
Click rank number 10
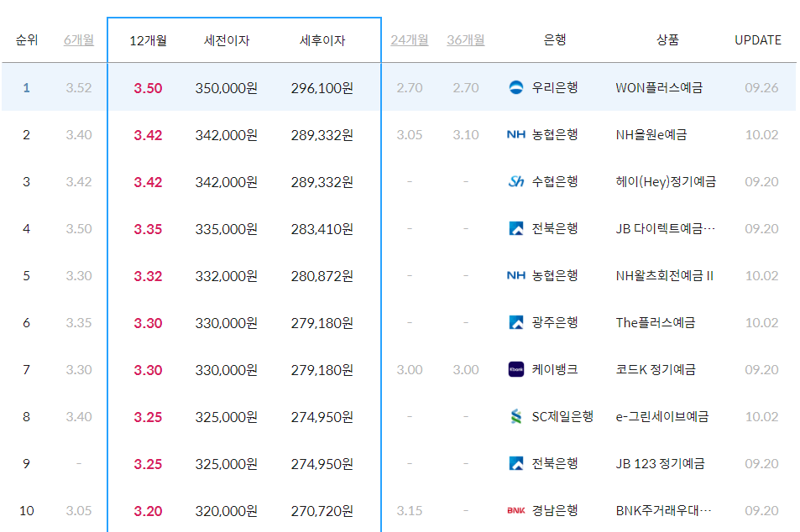27,510
